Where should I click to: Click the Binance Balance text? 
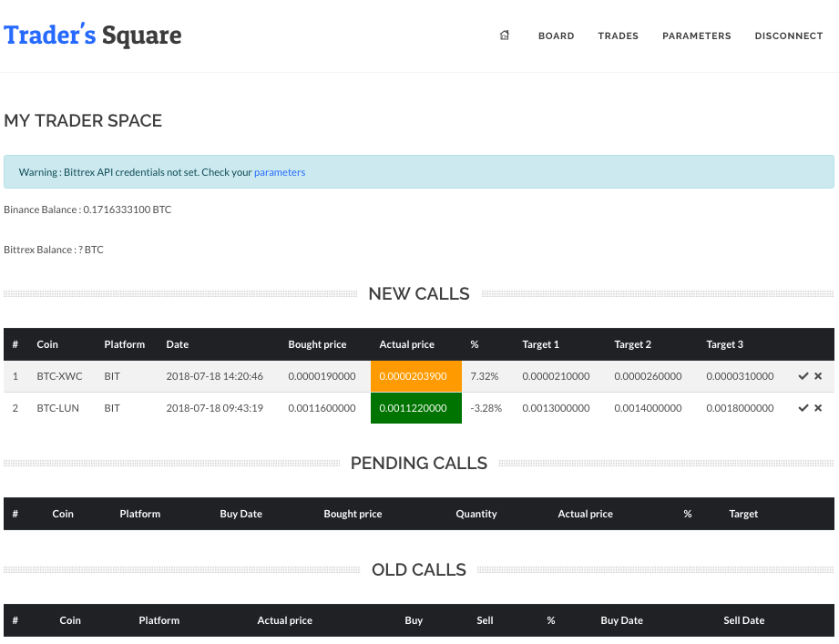(x=87, y=210)
